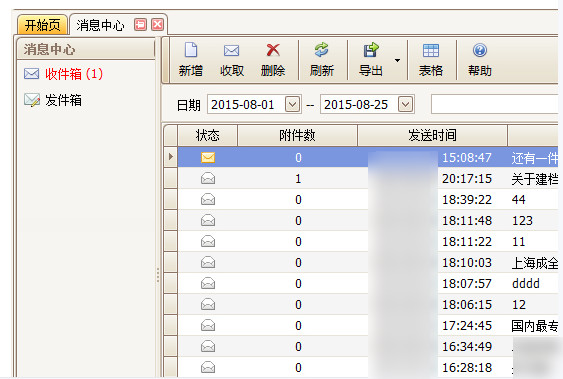Select the message titled 44
Screen dimensions: 563x379
518,200
